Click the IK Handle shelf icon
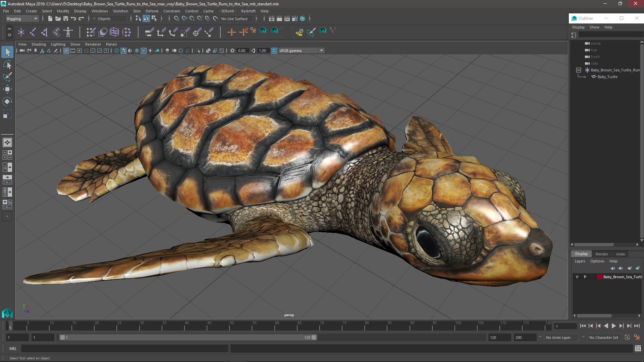This screenshot has height=362, width=644. click(44, 32)
